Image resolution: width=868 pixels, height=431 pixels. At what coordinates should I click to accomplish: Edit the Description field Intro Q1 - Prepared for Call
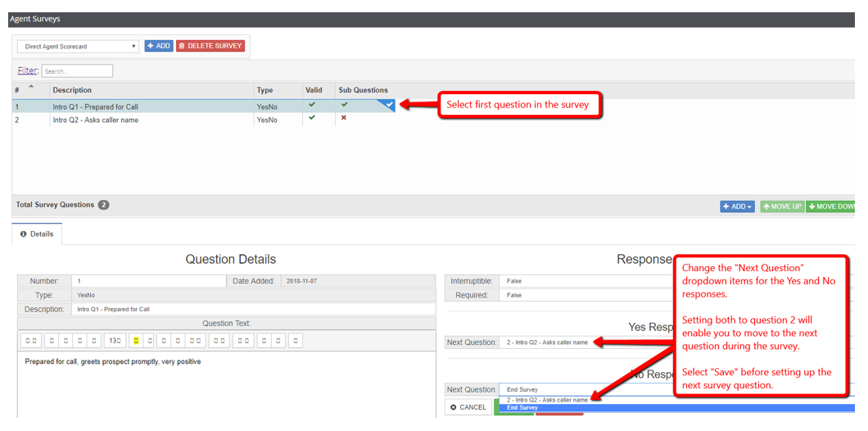pyautogui.click(x=254, y=309)
